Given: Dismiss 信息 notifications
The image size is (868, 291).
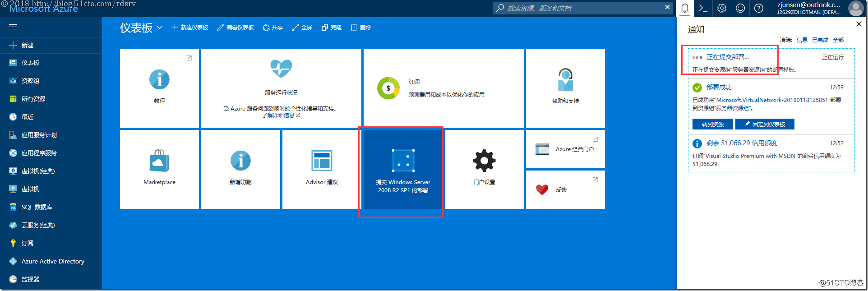Looking at the screenshot, I should coord(802,40).
